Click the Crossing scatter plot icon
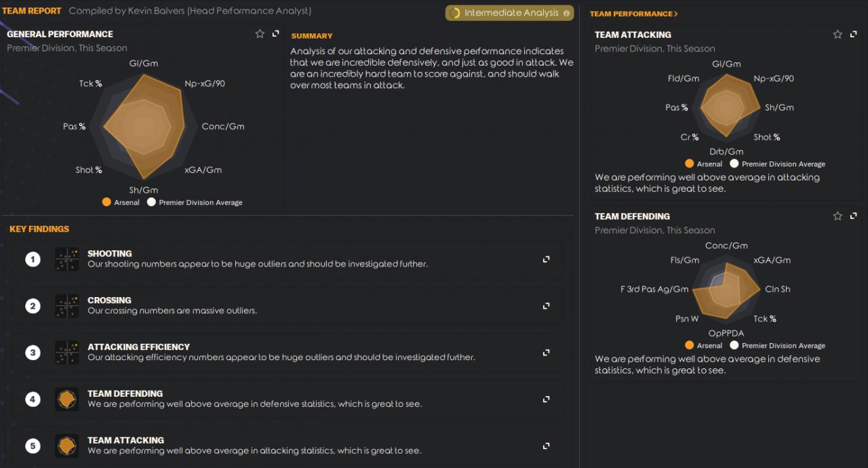 click(x=67, y=306)
